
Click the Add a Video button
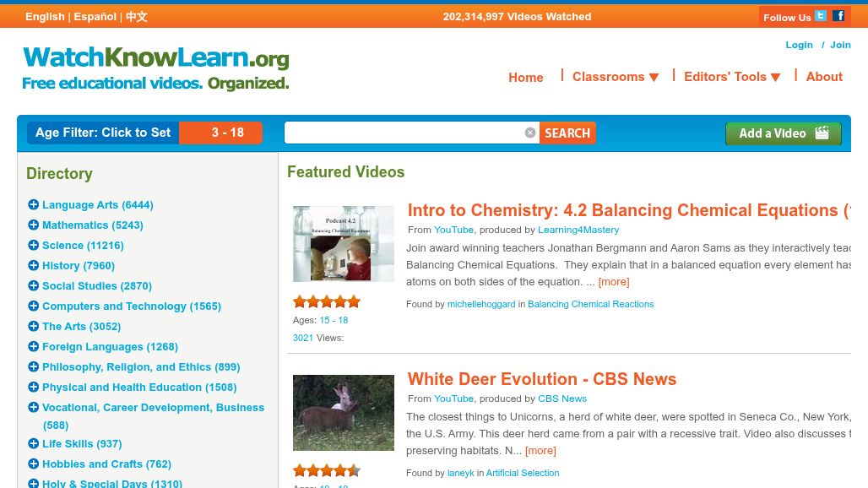tap(784, 133)
